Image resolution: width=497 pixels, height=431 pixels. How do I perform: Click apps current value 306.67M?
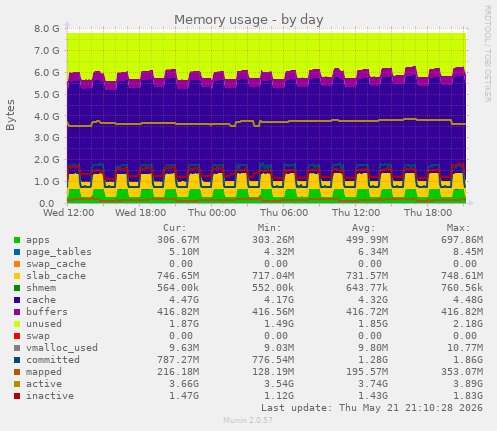pyautogui.click(x=178, y=240)
